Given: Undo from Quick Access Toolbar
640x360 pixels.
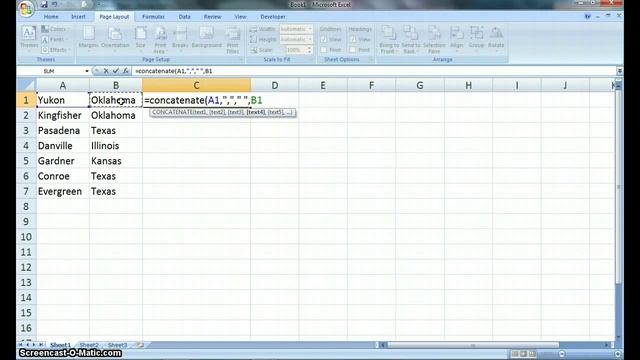Looking at the screenshot, I should [54, 5].
